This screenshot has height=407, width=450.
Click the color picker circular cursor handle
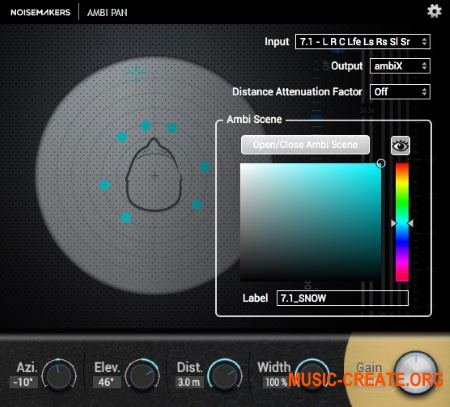click(x=381, y=163)
